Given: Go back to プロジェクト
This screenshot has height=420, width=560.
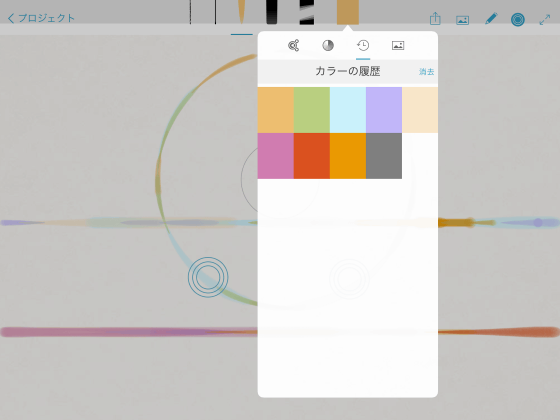Looking at the screenshot, I should [41, 18].
